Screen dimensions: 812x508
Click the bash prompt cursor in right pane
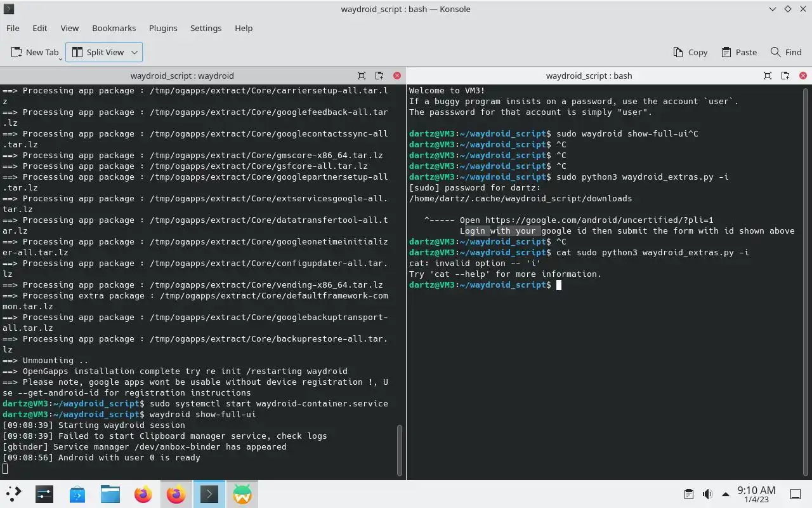pyautogui.click(x=559, y=285)
